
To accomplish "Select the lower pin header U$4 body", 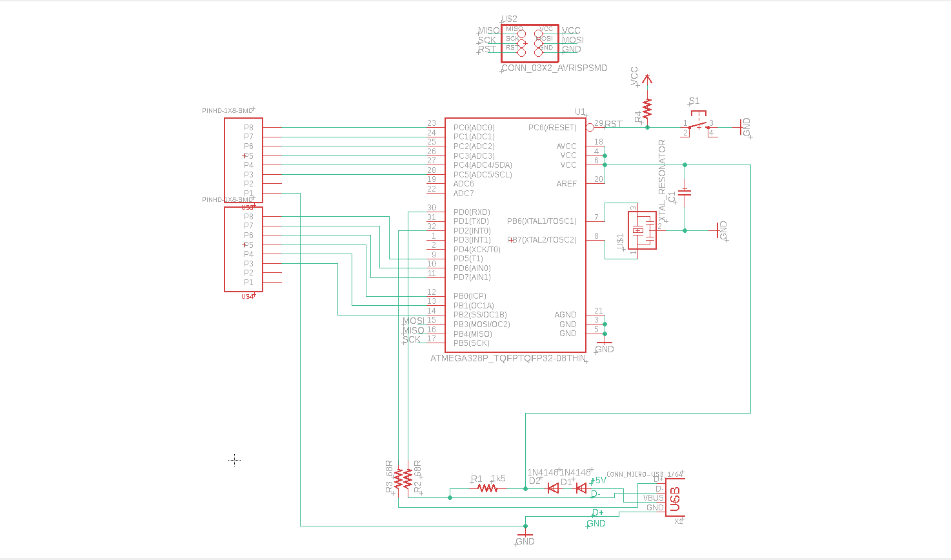I will point(243,249).
